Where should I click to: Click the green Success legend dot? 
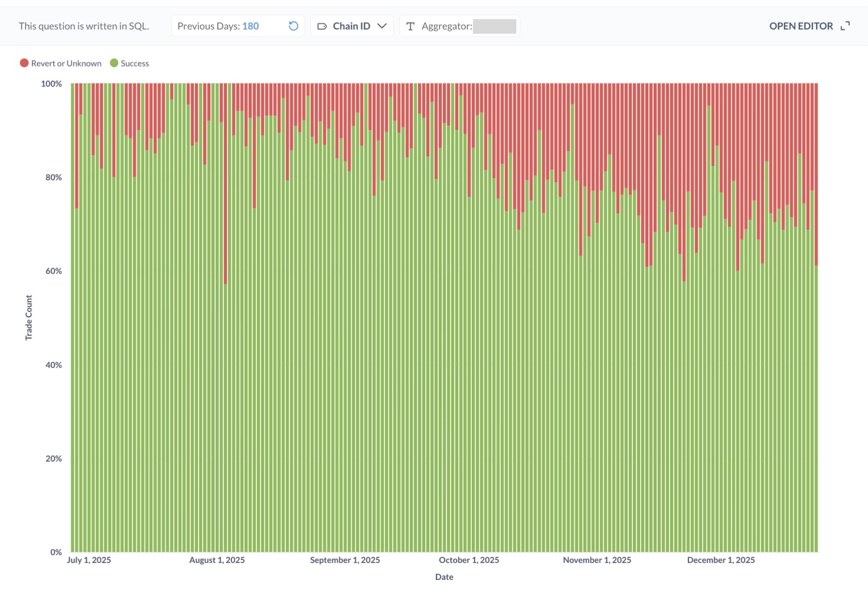point(114,63)
